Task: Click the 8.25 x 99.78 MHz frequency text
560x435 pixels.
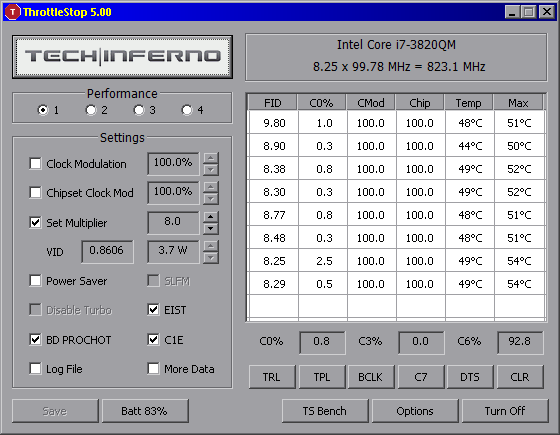Action: tap(399, 67)
